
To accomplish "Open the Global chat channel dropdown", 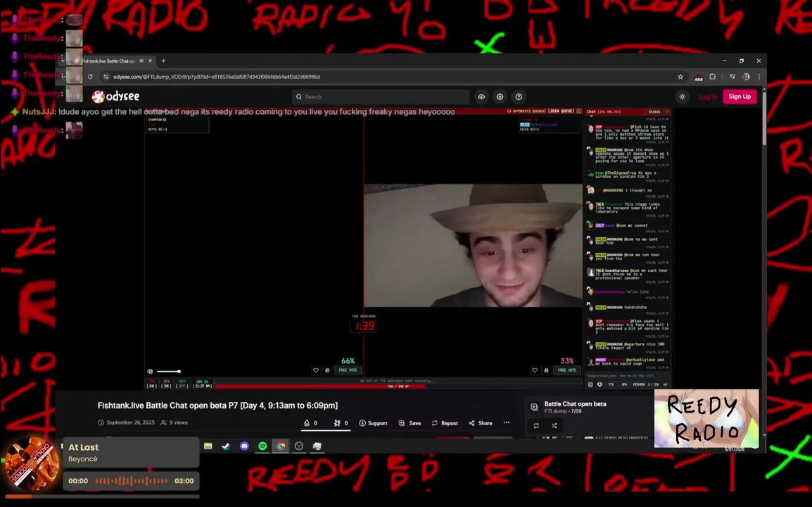I will [x=658, y=111].
